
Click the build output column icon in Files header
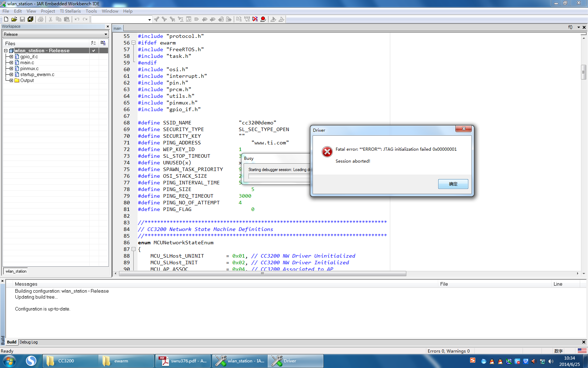(103, 43)
